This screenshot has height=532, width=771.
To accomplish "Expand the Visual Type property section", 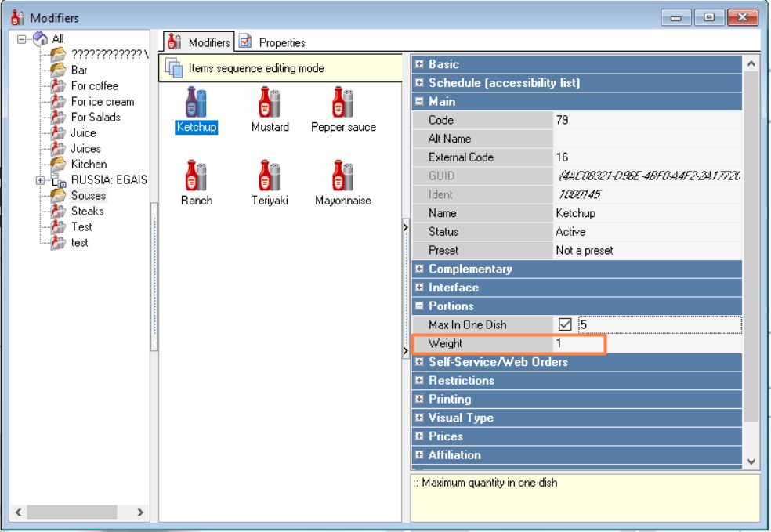I will tap(419, 418).
